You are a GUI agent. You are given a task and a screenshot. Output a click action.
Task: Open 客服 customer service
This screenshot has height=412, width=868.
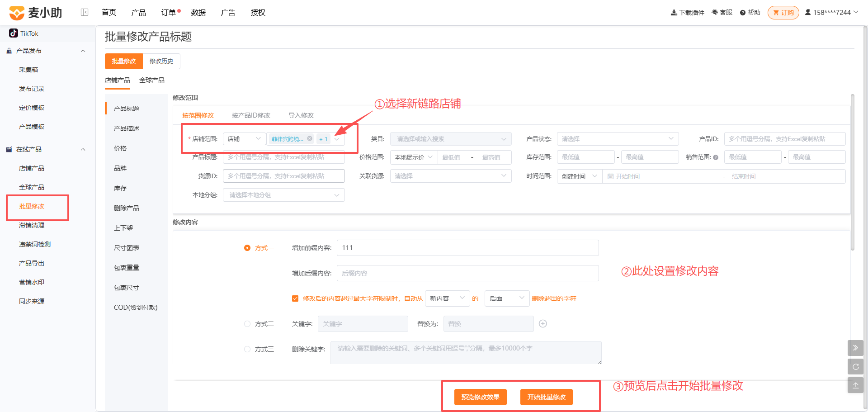coord(722,13)
